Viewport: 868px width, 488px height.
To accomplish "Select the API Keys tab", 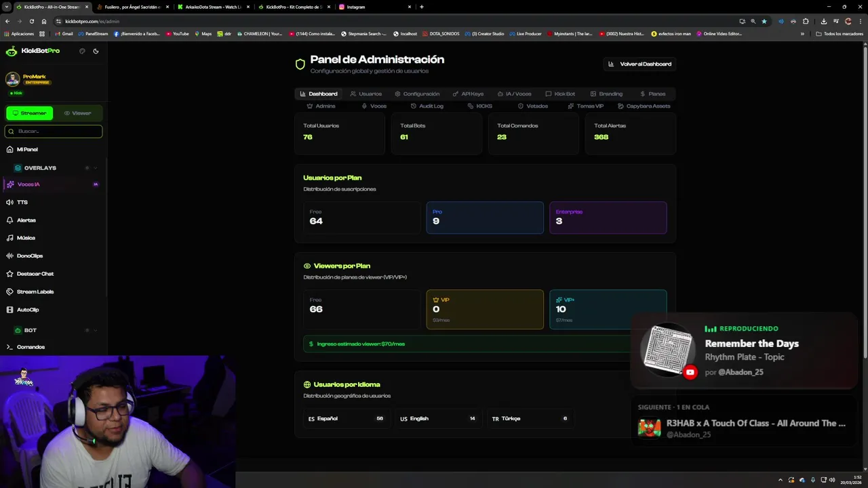I will coord(468,94).
